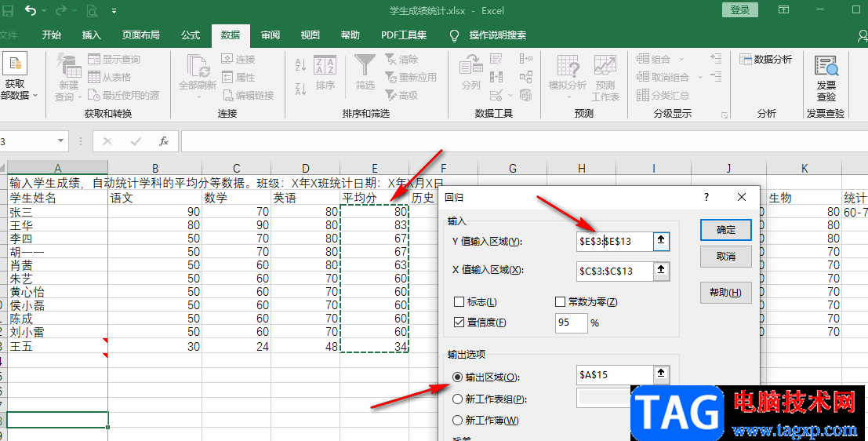Click the Undo arrow icon
The image size is (868, 441).
31,10
